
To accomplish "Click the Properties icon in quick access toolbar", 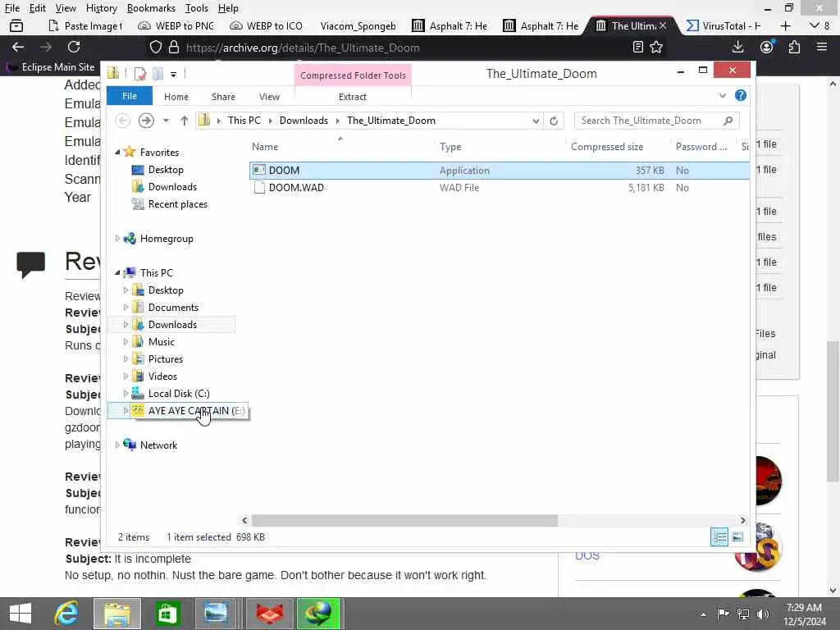I will click(139, 73).
